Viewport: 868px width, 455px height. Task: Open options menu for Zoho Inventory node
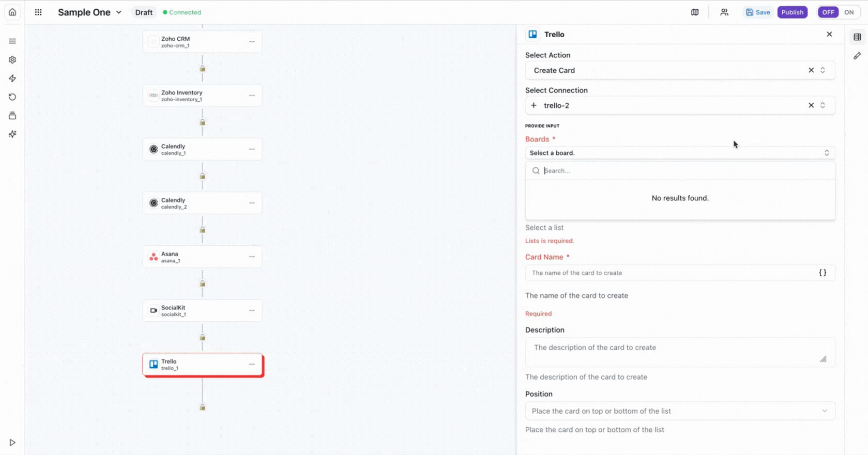click(x=252, y=96)
